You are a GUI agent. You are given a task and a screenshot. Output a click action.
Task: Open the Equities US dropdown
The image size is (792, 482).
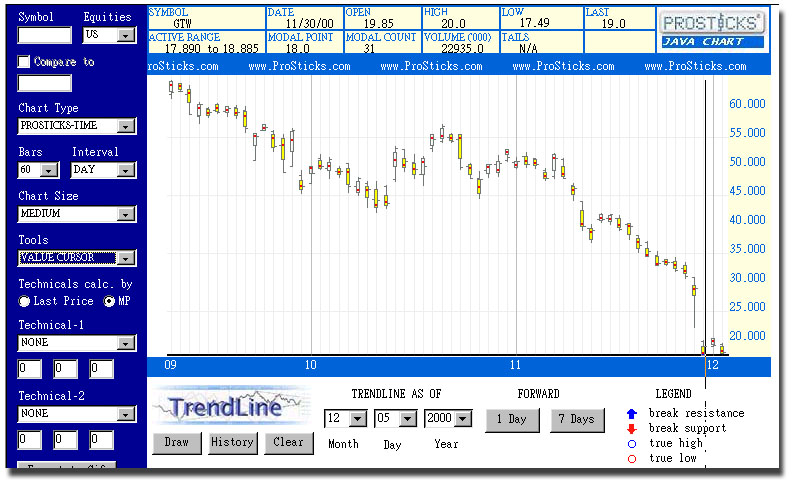pyautogui.click(x=125, y=35)
